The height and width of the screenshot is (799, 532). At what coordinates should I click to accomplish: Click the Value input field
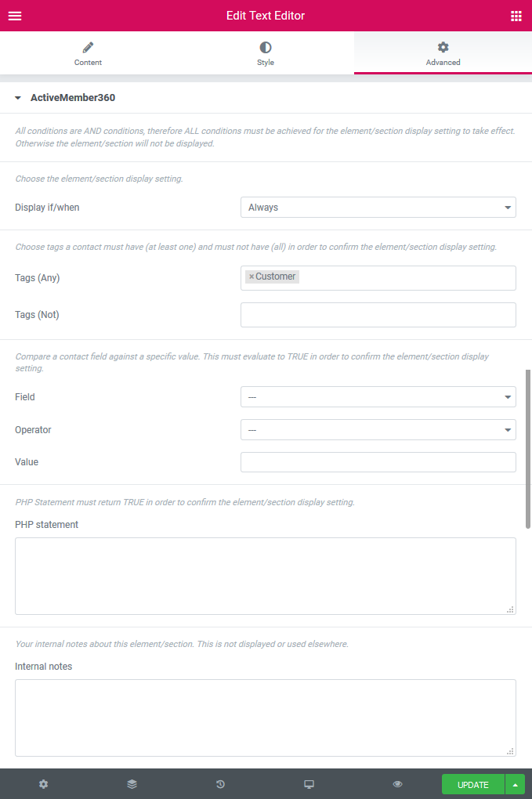378,462
